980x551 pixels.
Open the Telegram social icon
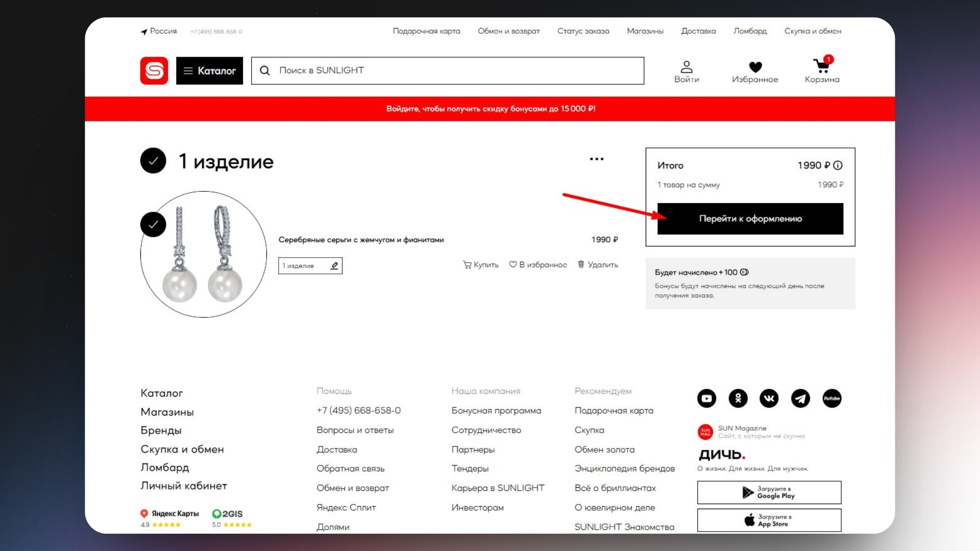click(800, 398)
